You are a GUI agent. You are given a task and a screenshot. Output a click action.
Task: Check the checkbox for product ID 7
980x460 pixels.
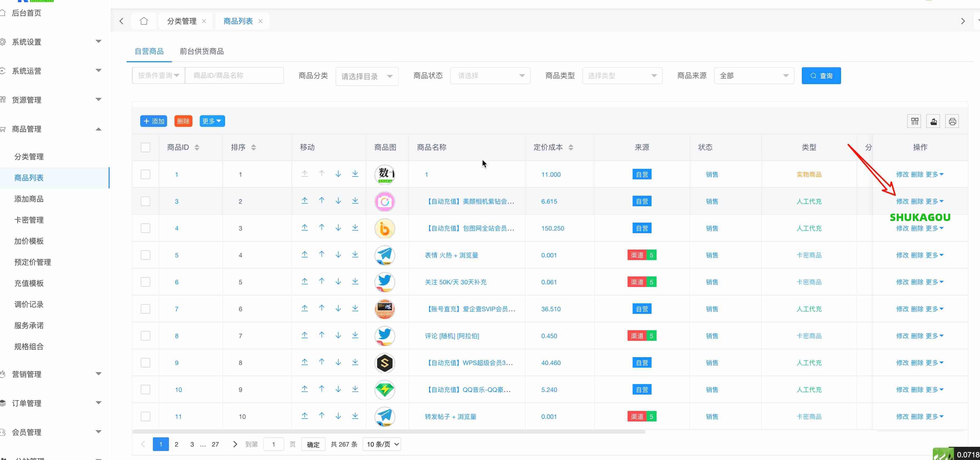[x=145, y=309]
